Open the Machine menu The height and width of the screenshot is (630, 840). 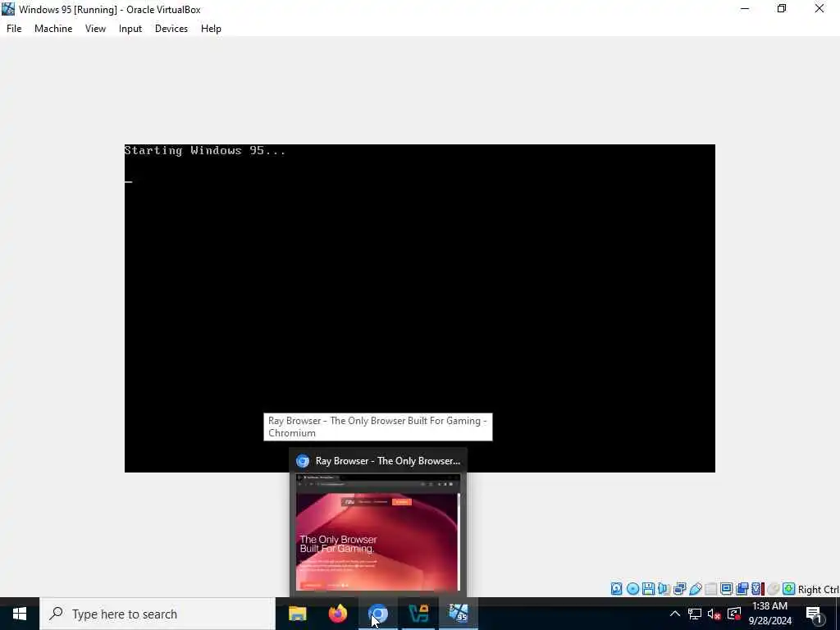click(53, 29)
